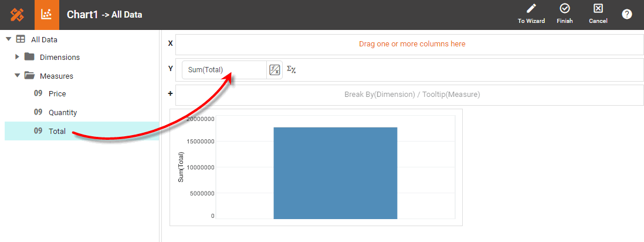Click the Finish checkmark icon
The height and width of the screenshot is (242, 644).
point(565,9)
